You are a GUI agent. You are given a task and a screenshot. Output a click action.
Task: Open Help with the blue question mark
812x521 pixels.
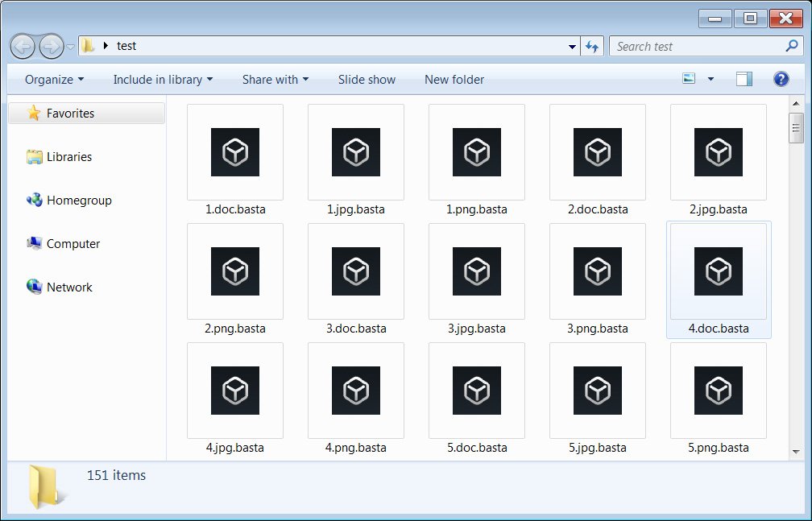coord(781,79)
